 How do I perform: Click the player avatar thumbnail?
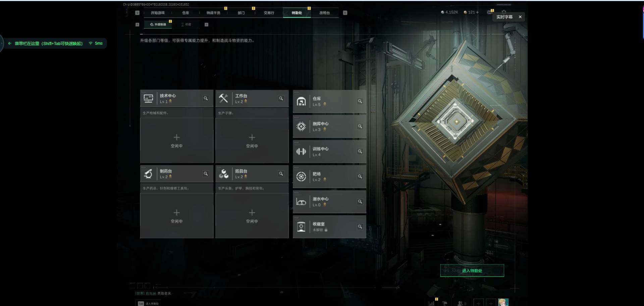503,302
